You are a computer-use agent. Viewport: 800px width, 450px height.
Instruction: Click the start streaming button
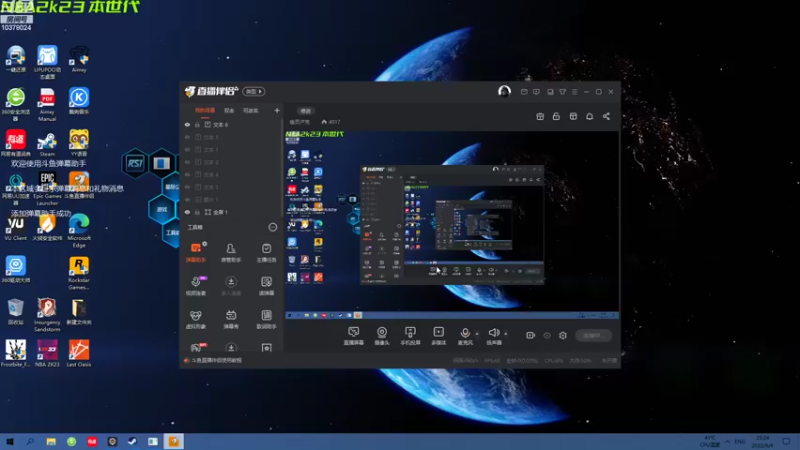(593, 335)
